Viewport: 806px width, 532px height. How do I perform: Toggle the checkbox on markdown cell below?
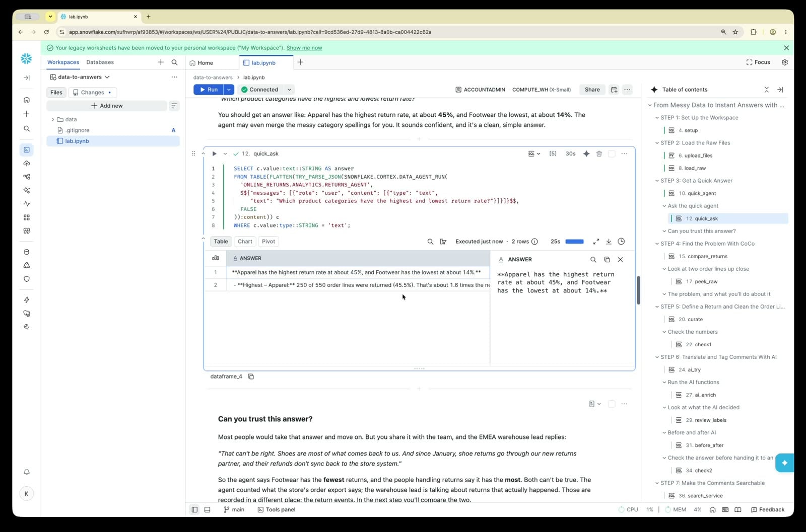click(x=612, y=404)
